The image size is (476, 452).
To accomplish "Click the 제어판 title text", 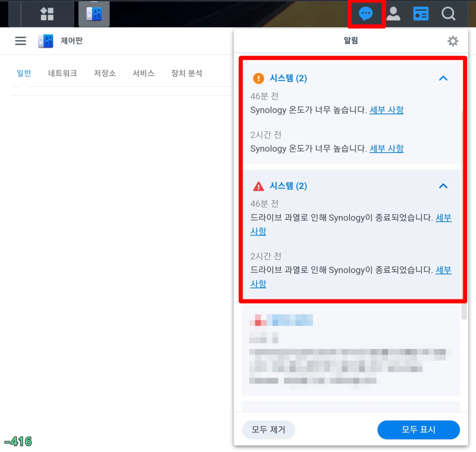I will coord(72,41).
